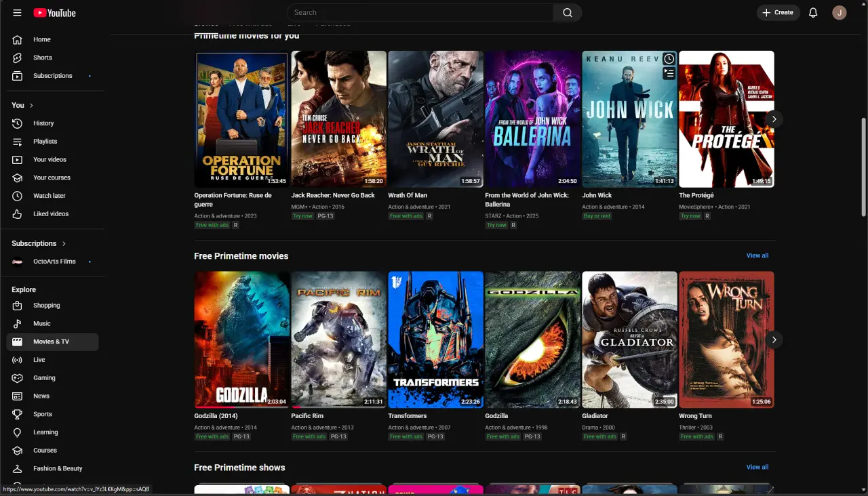Open the account avatar menu
The width and height of the screenshot is (868, 496).
[x=840, y=12]
